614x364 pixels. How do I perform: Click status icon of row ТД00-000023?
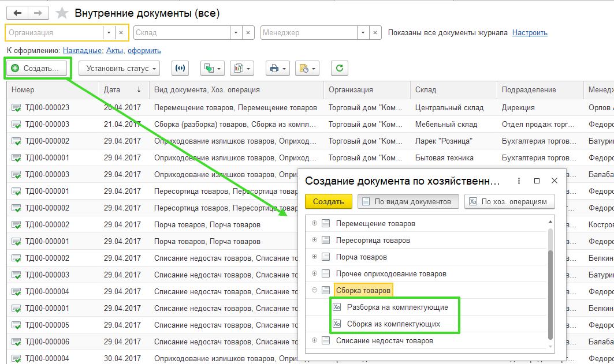16,107
